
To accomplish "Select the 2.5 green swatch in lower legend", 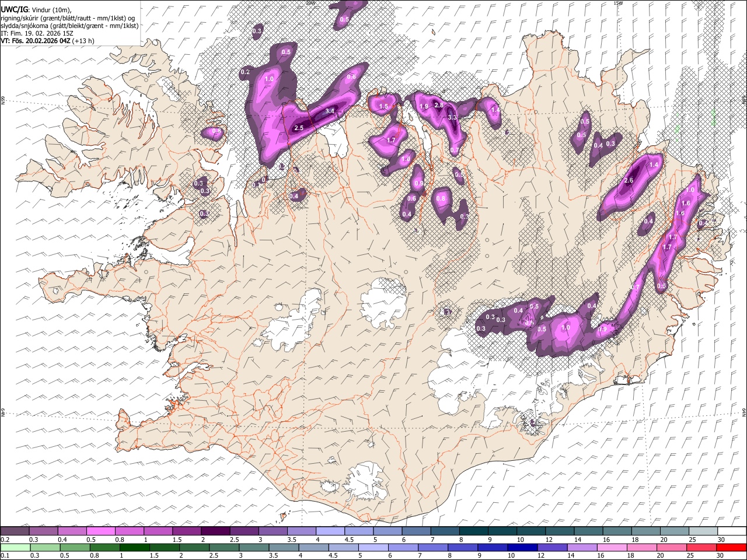I will tap(224, 547).
